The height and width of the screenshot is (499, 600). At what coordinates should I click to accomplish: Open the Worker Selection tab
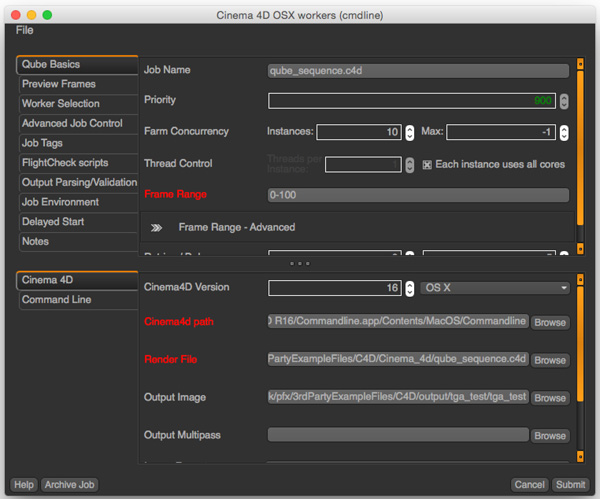click(78, 104)
